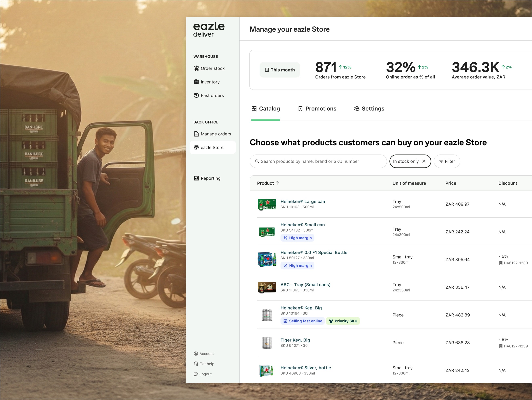Toggle In stock only filter chip
Image resolution: width=532 pixels, height=400 pixels.
[406, 161]
